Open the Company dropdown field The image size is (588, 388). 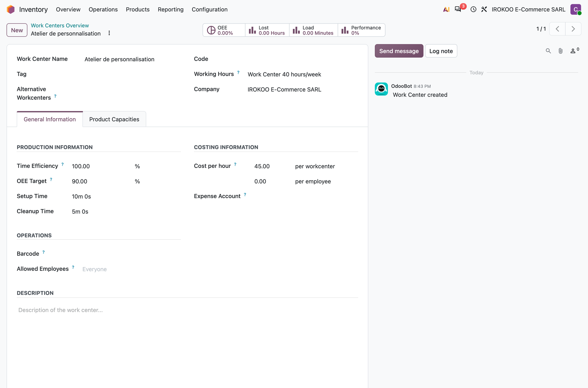tap(303, 89)
